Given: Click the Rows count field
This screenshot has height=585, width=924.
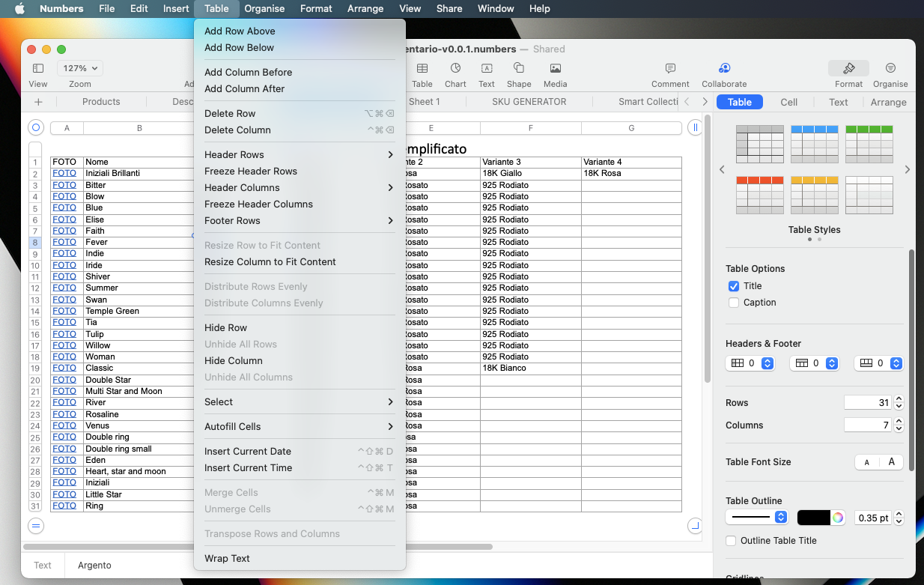Looking at the screenshot, I should (868, 403).
